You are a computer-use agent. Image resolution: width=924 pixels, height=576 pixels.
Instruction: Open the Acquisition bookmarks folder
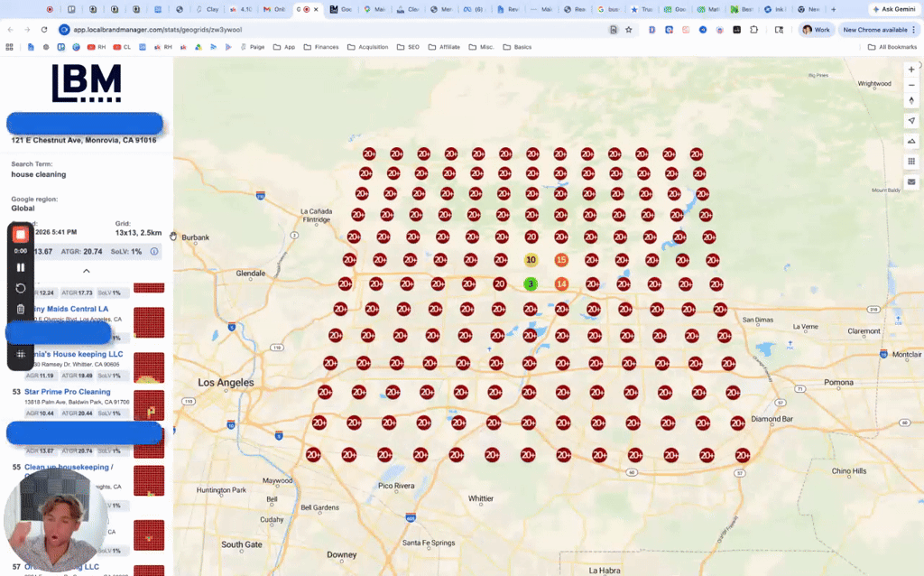368,47
